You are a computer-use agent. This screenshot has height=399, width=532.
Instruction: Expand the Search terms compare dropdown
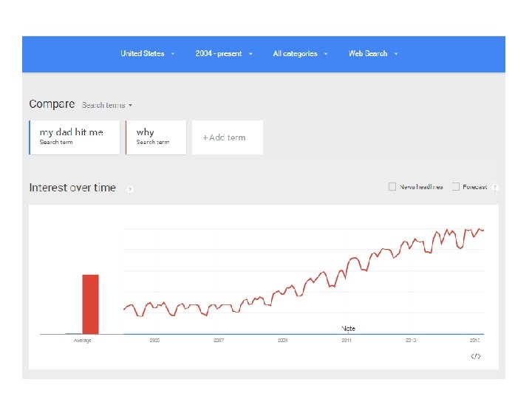[x=106, y=105]
